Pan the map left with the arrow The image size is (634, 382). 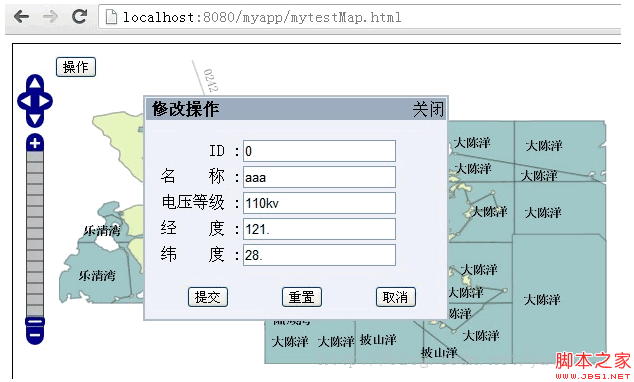25,101
